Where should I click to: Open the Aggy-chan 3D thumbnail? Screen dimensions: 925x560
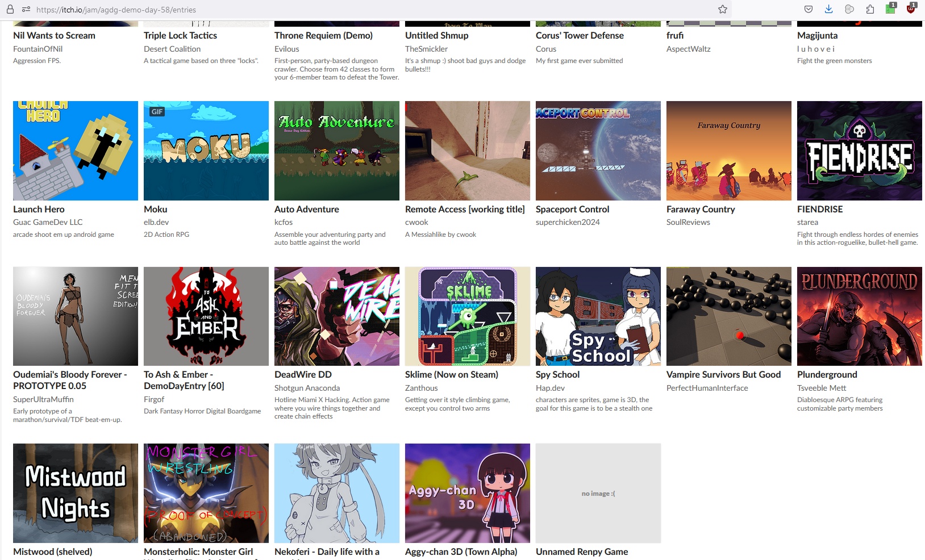coord(468,493)
